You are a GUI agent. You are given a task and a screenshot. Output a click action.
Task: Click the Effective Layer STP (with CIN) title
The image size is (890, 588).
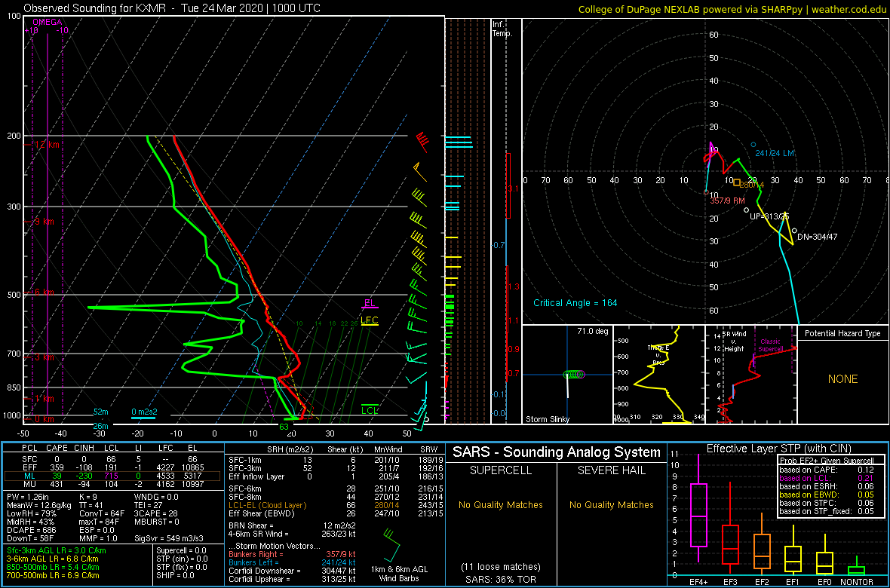click(x=778, y=449)
